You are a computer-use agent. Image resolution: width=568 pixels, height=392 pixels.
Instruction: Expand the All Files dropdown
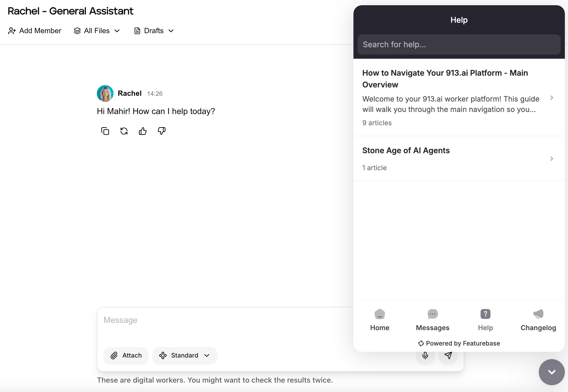[97, 31]
